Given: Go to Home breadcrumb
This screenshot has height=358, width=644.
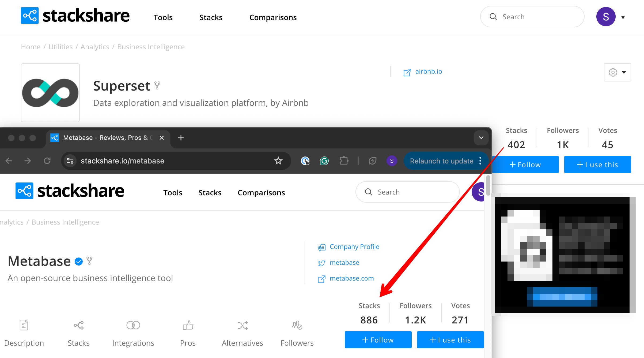Looking at the screenshot, I should point(31,47).
